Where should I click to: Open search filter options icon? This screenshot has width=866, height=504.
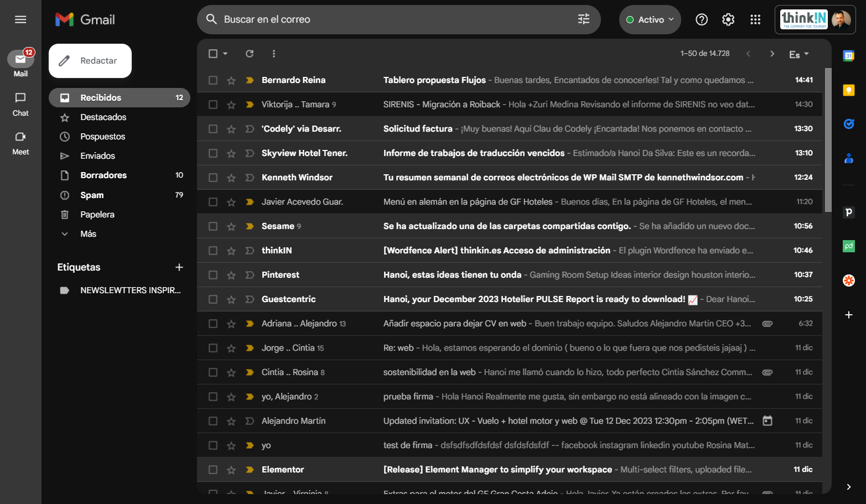pyautogui.click(x=584, y=19)
